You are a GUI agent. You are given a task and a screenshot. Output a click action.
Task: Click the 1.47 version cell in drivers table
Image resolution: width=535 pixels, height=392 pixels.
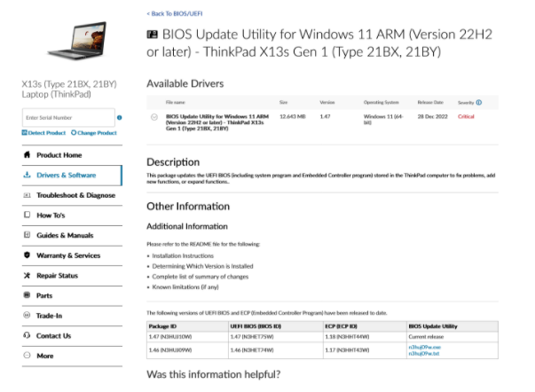click(325, 117)
